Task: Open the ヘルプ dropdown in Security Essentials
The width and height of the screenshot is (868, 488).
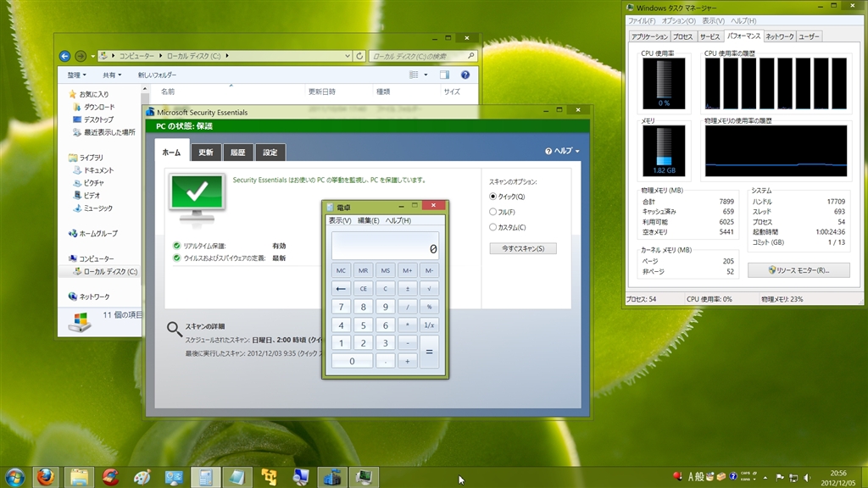Action: point(563,151)
